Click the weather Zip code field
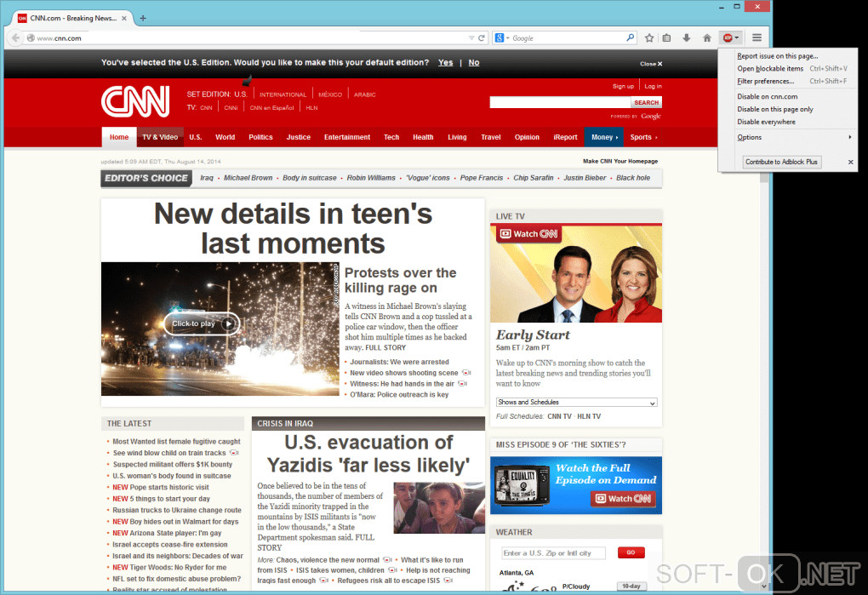The image size is (868, 595). (x=553, y=553)
